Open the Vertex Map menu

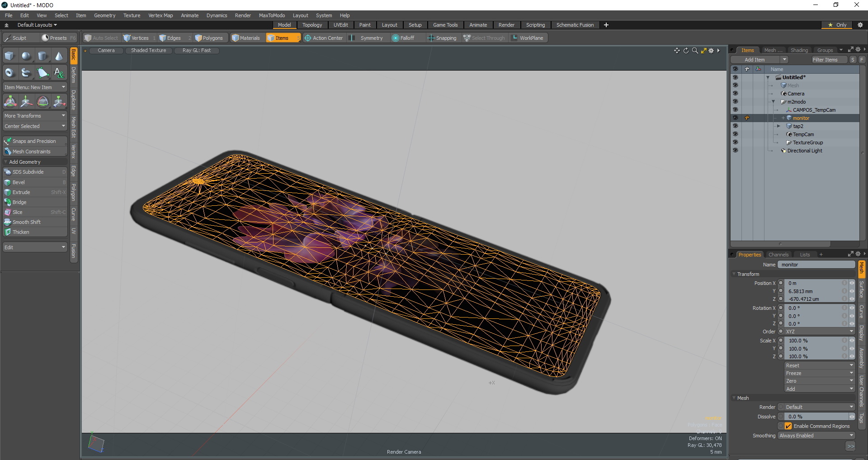click(160, 15)
